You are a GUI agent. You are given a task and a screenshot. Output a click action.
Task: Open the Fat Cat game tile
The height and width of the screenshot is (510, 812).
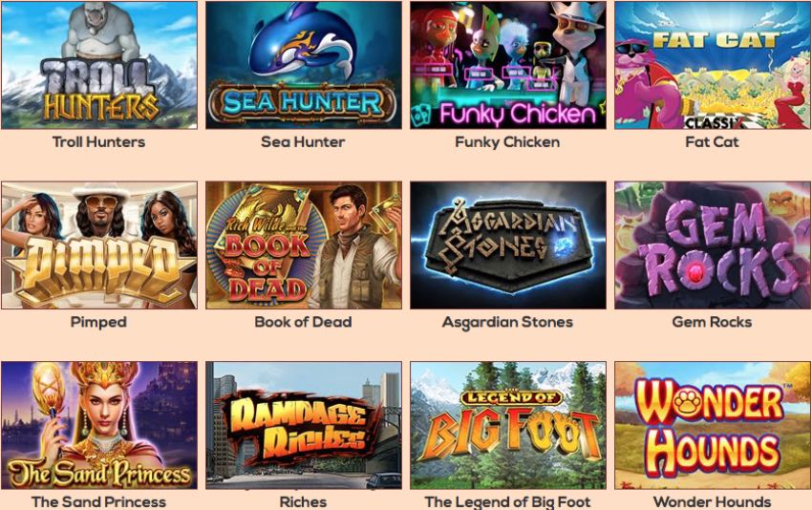point(713,65)
